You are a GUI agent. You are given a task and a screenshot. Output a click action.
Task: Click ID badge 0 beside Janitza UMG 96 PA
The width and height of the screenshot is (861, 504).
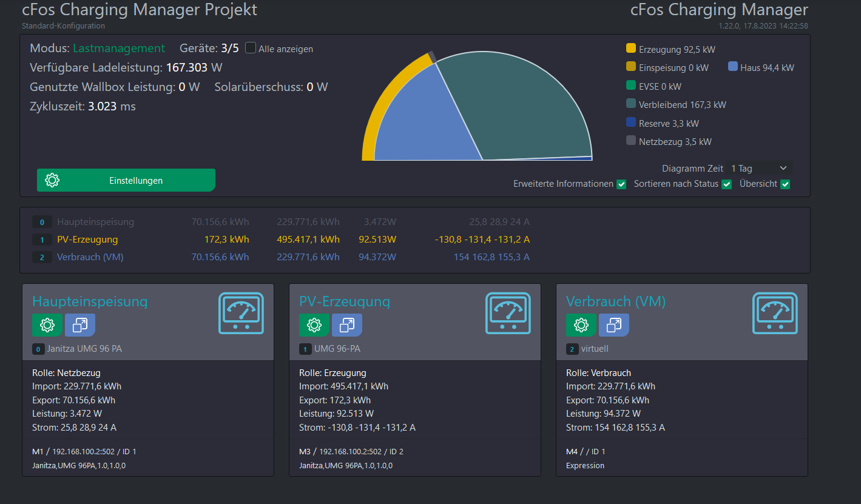coord(39,349)
